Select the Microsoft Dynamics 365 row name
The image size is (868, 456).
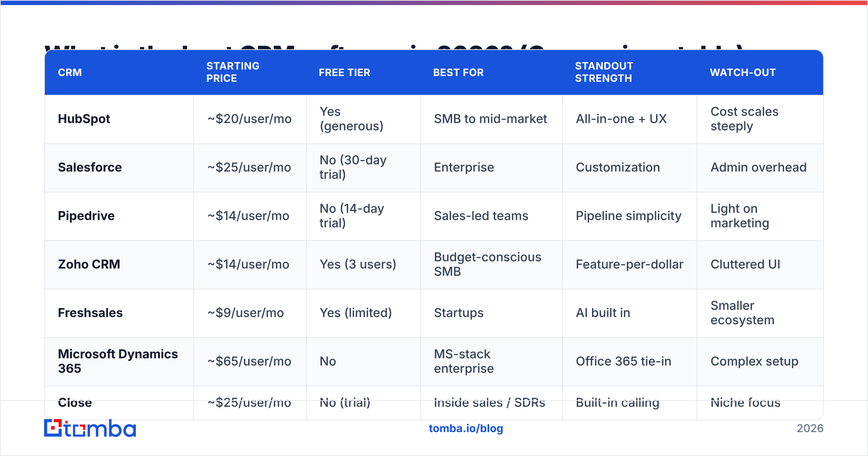click(x=118, y=361)
